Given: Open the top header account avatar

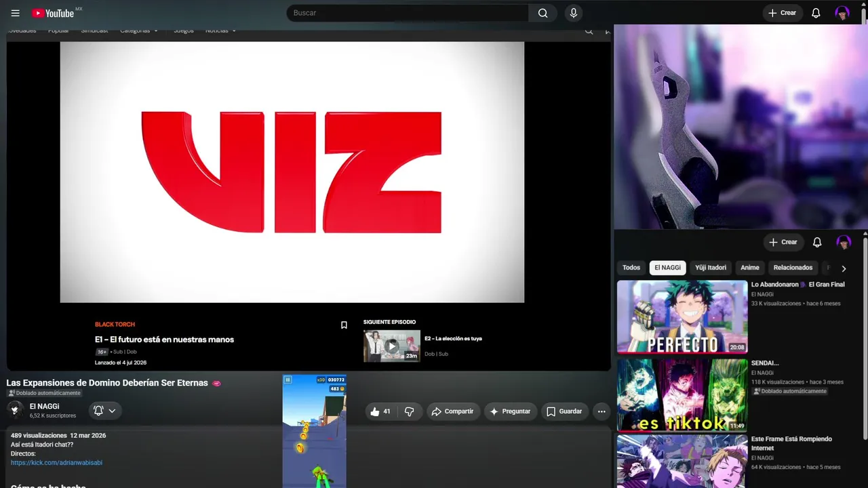Looking at the screenshot, I should [x=842, y=13].
